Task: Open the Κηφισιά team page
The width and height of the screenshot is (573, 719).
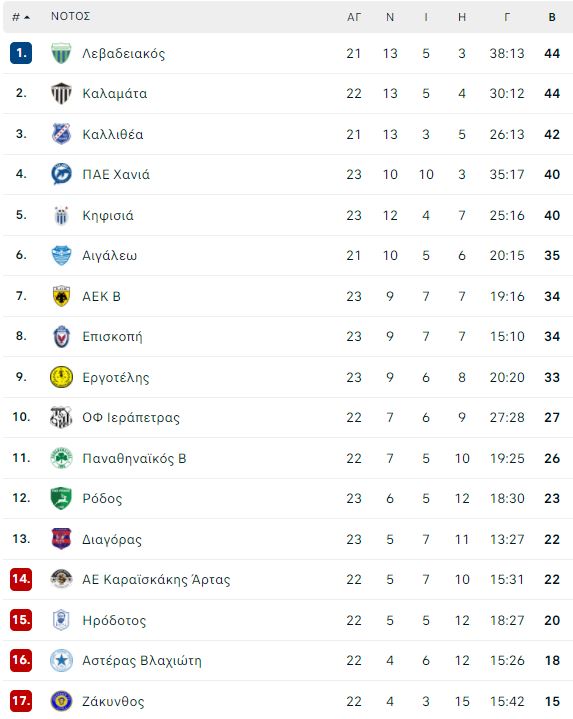Action: pyautogui.click(x=108, y=216)
